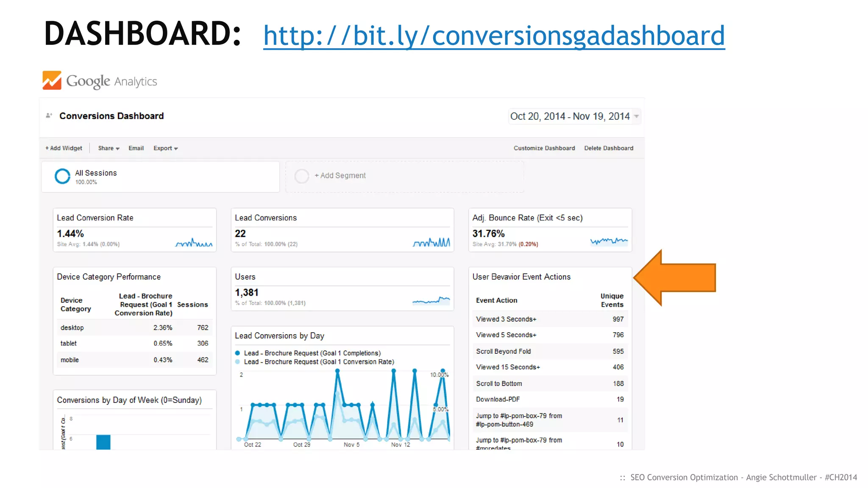Click the Adj. Bounce Rate sparkline

[609, 241]
